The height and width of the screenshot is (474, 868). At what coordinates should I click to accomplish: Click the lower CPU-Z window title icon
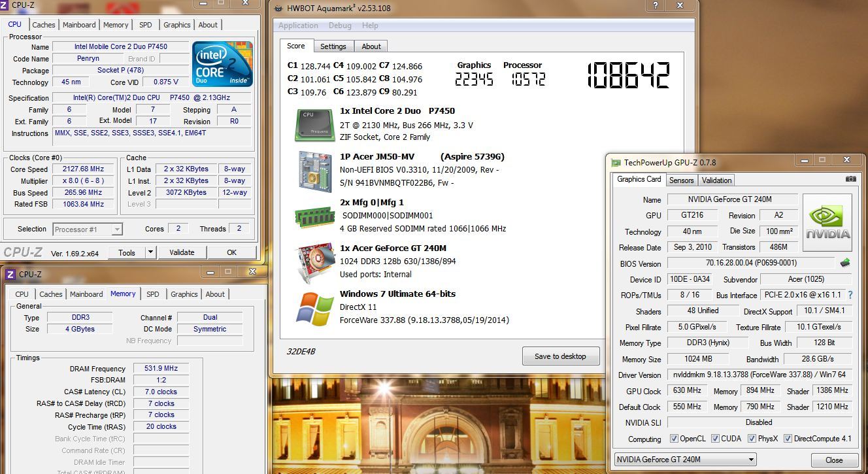[11, 274]
